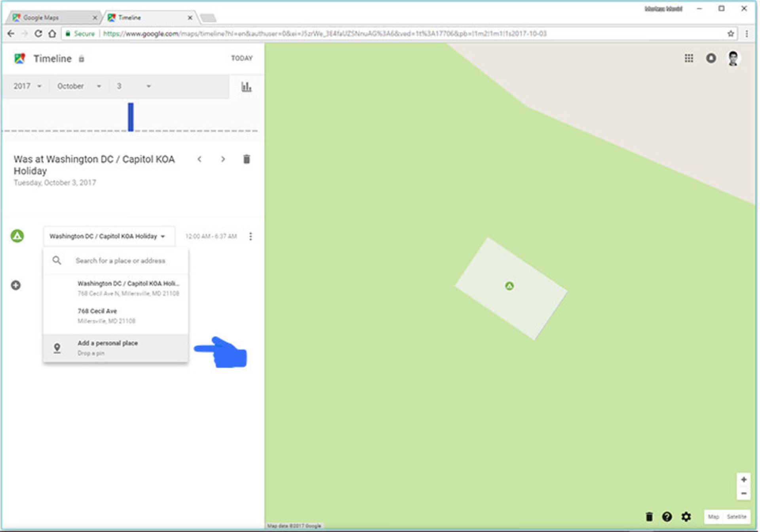The height and width of the screenshot is (532, 760).
Task: Collapse the Washington DC / Capitol KOA Holiday dropdown
Action: (x=109, y=236)
